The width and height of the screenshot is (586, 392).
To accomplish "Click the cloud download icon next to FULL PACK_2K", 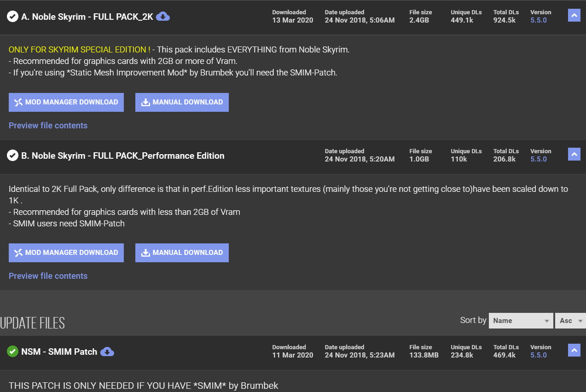I will pyautogui.click(x=163, y=17).
